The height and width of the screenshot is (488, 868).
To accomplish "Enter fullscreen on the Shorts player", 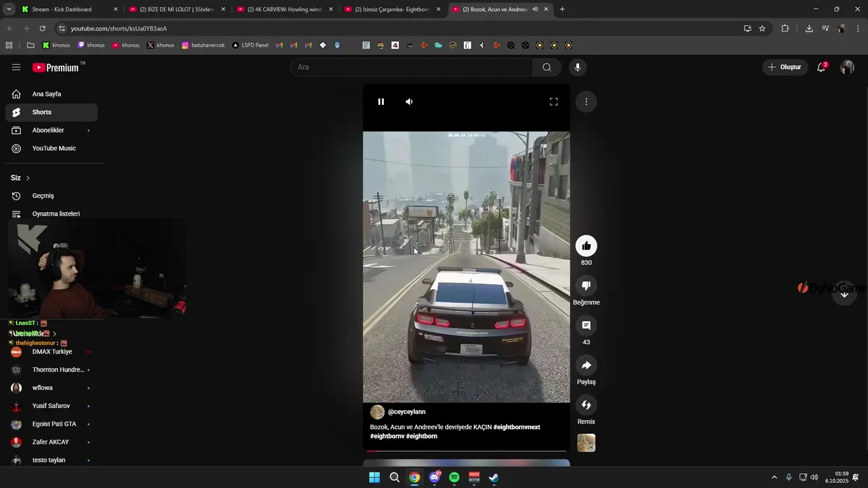I will click(x=553, y=102).
